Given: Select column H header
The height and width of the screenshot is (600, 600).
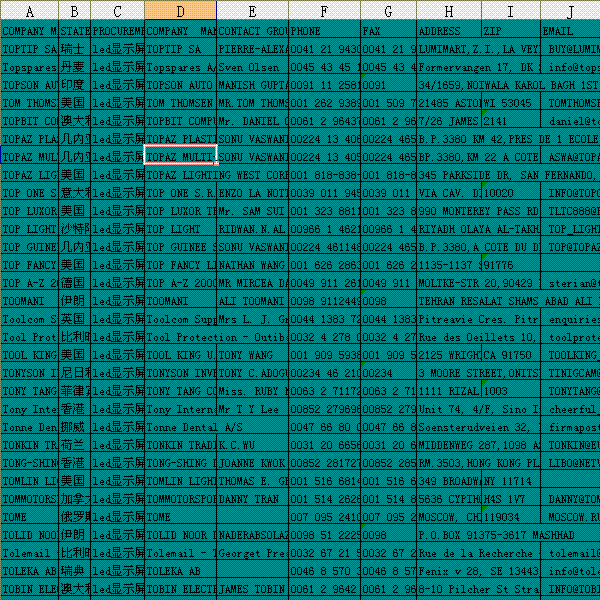Looking at the screenshot, I should pyautogui.click(x=449, y=11).
